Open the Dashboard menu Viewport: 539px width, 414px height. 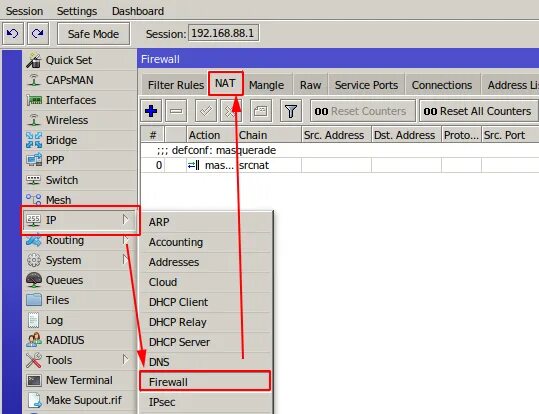tap(138, 11)
